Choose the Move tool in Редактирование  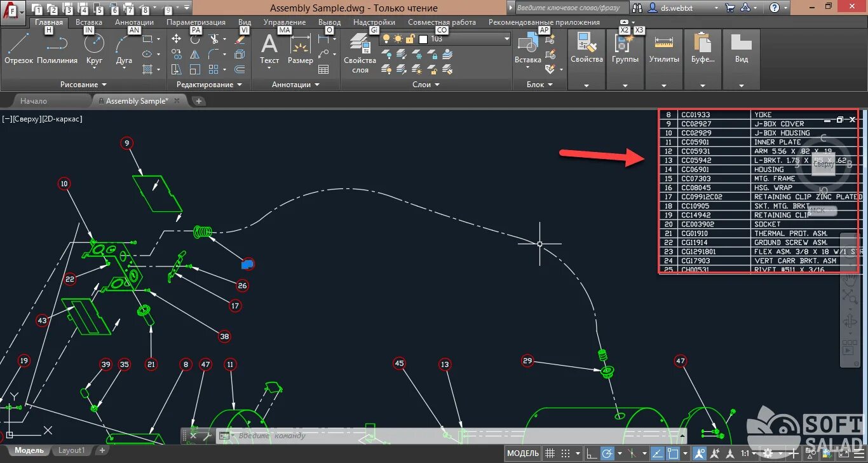tap(177, 39)
